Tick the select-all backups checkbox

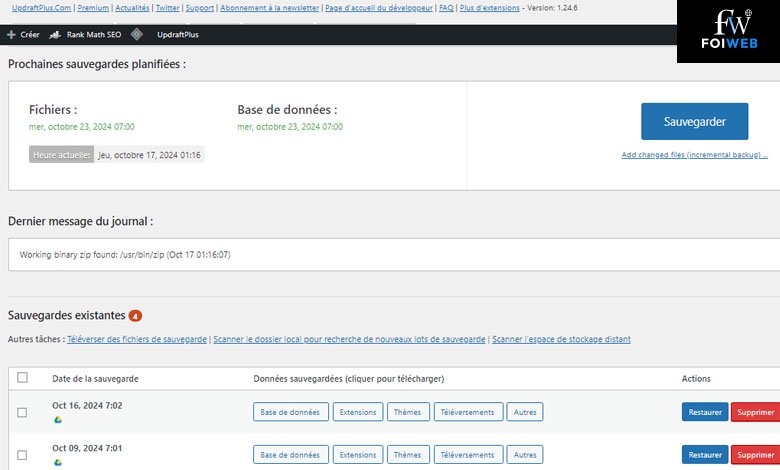(x=22, y=377)
